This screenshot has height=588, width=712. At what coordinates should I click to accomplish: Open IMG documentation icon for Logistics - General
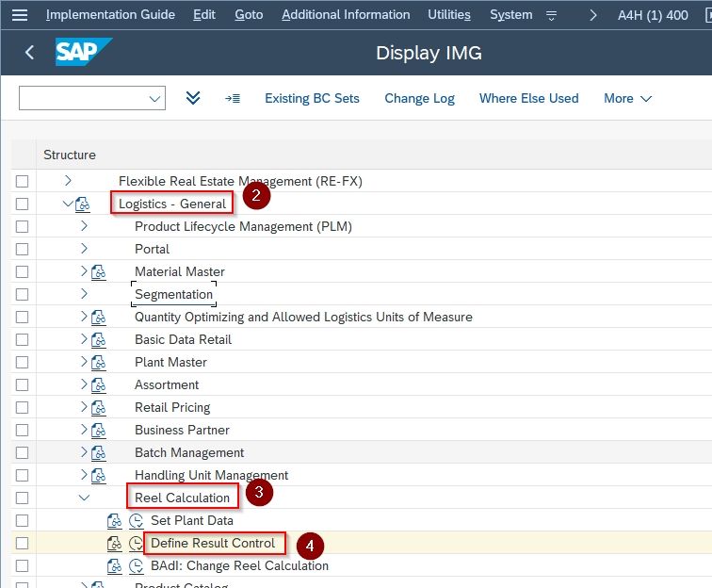(83, 204)
